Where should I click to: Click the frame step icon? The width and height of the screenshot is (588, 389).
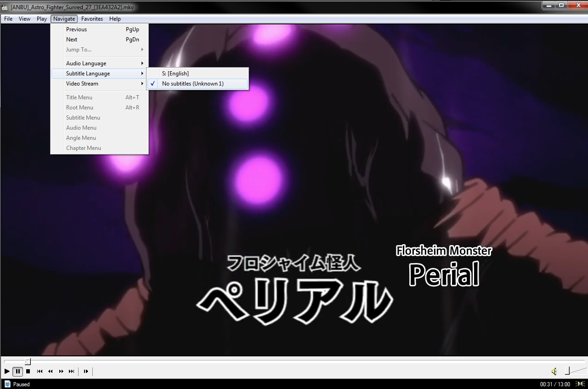tap(86, 371)
